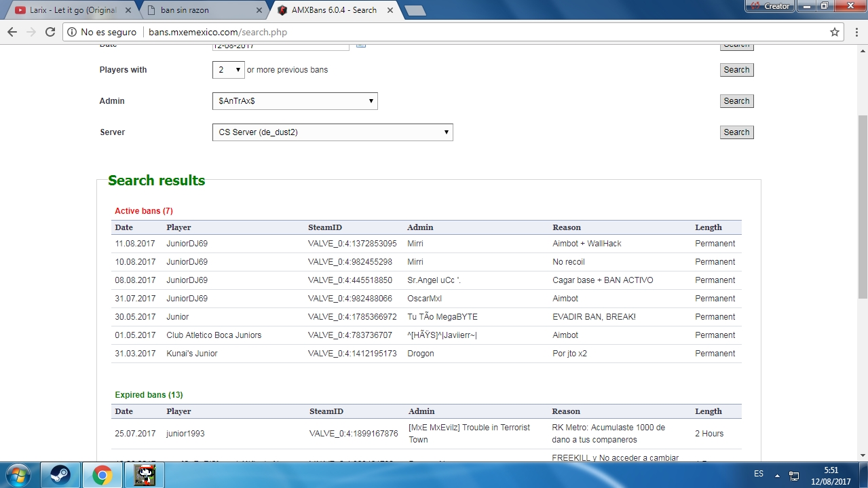Click SteamID VALVE_0:4:445518850
Viewport: 868px width, 488px height.
(x=350, y=280)
